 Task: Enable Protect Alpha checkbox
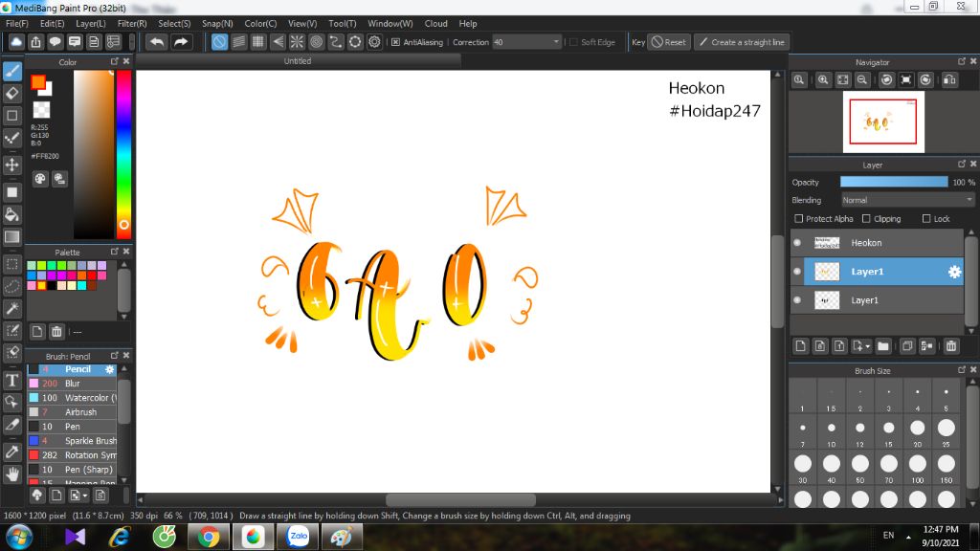click(799, 219)
